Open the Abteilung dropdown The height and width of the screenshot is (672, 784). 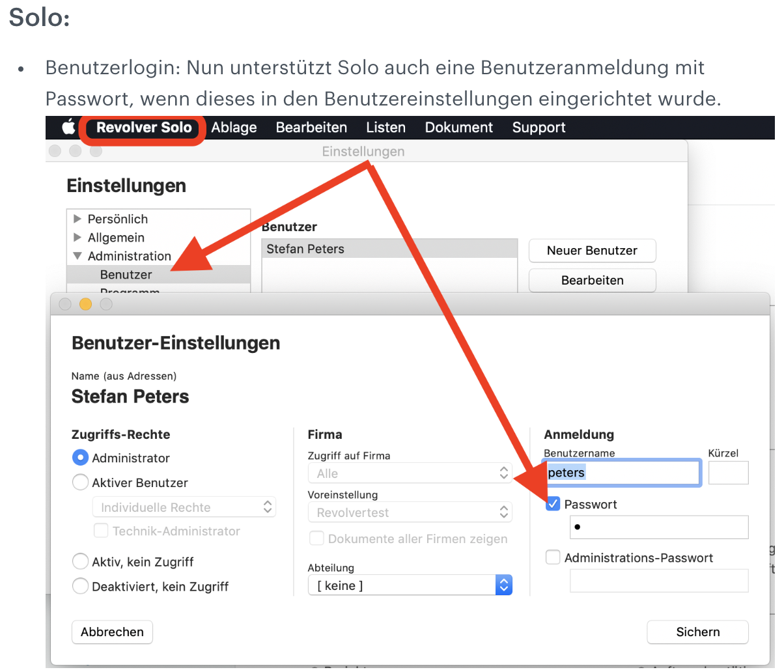click(410, 585)
